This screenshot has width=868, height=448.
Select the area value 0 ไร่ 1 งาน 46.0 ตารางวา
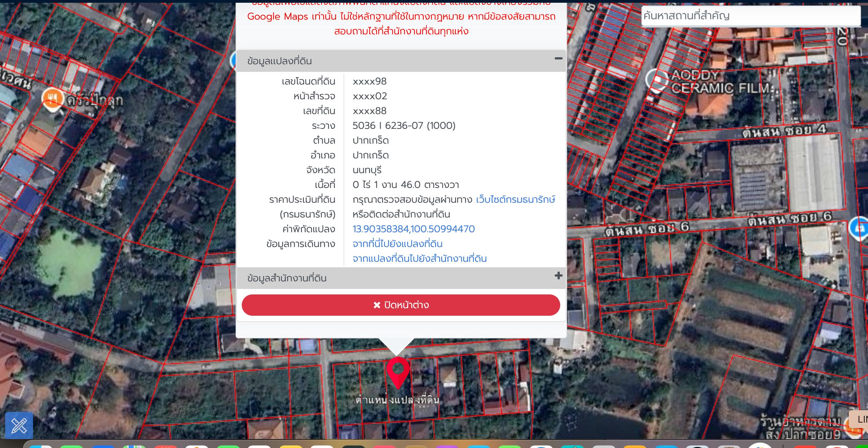(406, 185)
